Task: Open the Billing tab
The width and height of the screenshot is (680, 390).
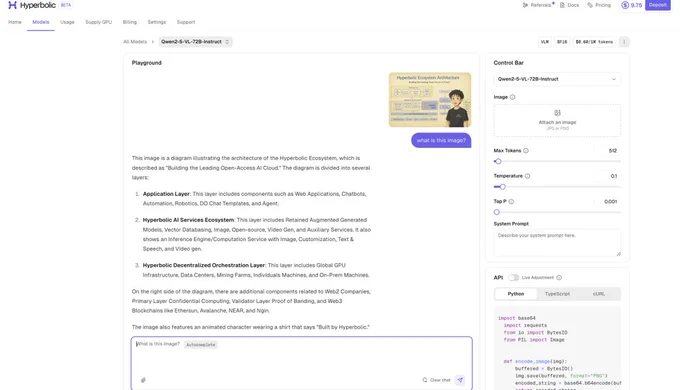Action: coord(130,22)
